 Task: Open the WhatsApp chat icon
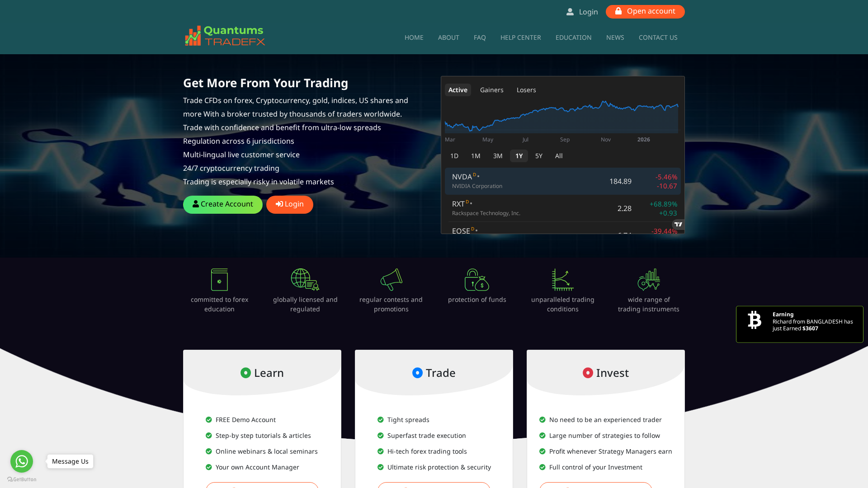[x=21, y=461]
